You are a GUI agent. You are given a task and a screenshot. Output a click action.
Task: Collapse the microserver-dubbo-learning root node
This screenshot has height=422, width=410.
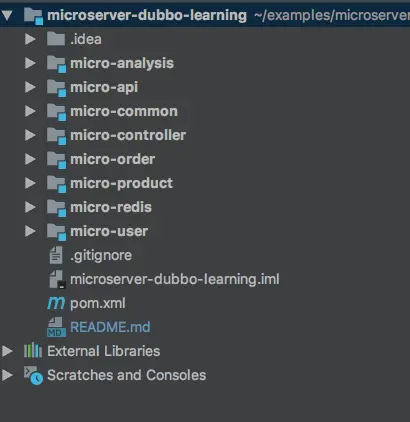(x=7, y=15)
